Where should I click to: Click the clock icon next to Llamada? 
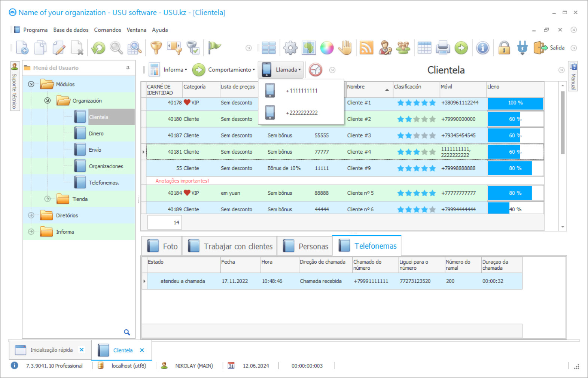(316, 70)
